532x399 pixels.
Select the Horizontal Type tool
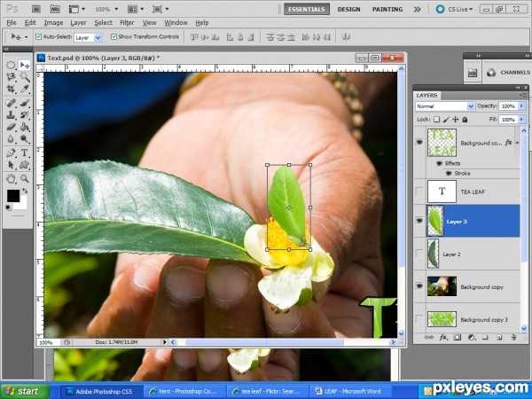25,153
